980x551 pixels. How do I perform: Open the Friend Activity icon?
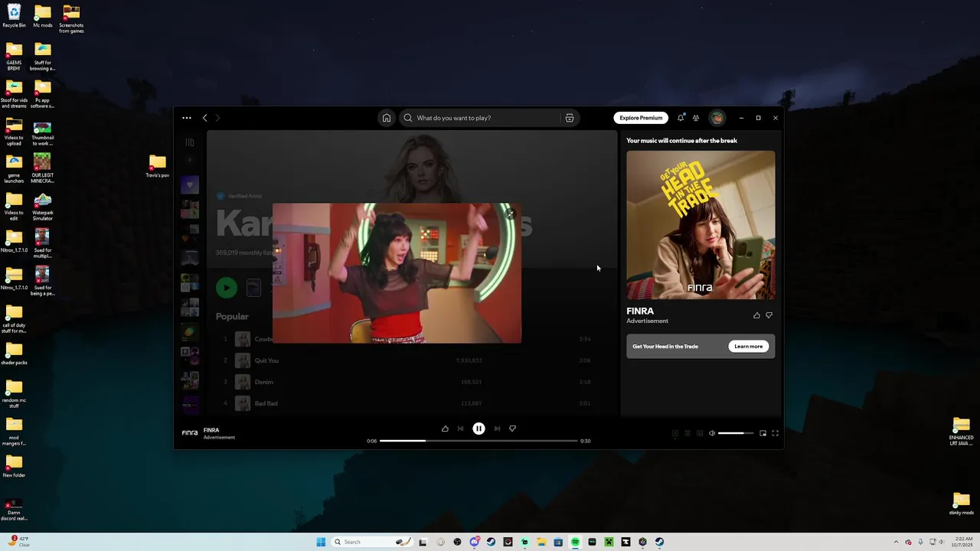click(x=696, y=118)
